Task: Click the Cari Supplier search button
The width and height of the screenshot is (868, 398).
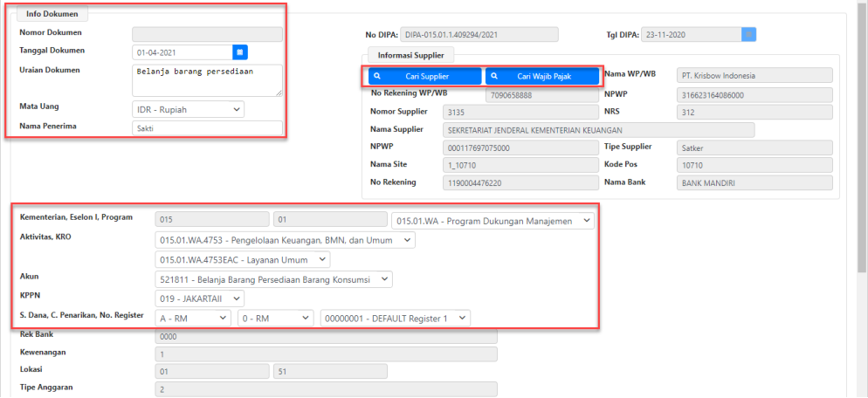Action: (424, 77)
